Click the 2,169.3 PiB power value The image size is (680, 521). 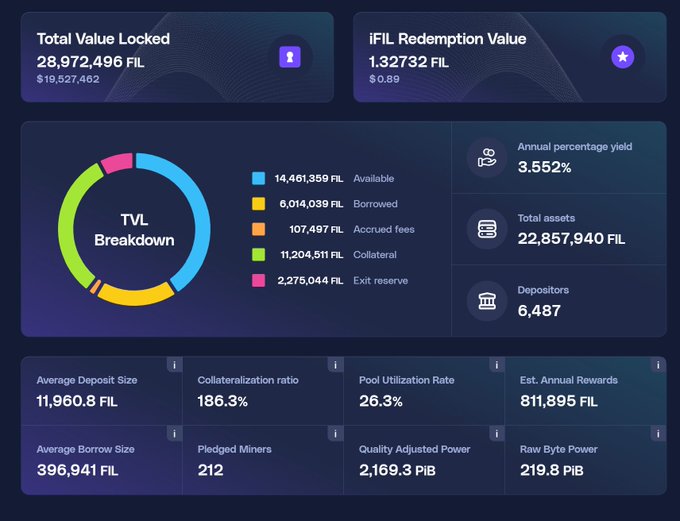397,470
